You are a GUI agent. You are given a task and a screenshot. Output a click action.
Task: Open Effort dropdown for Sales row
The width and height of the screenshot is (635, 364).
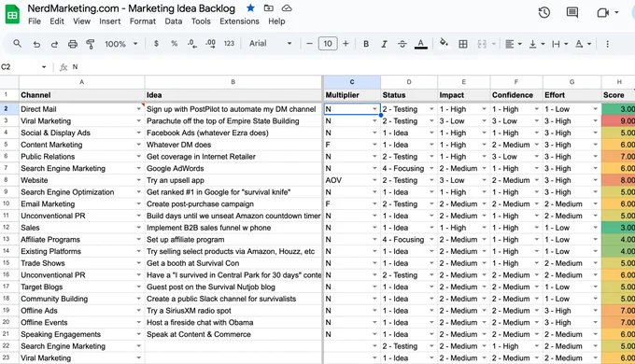596,228
